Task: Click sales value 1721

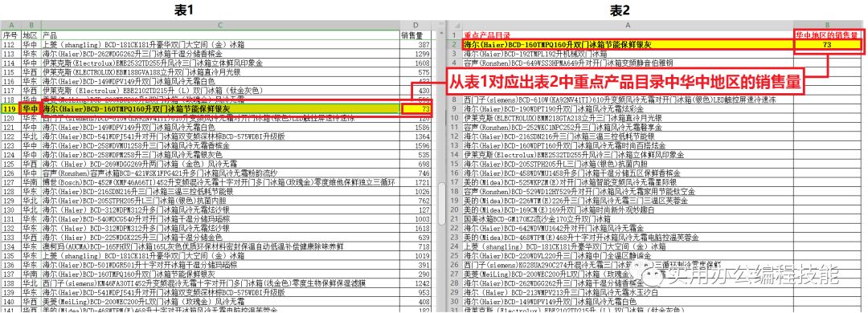Action: click(x=416, y=182)
